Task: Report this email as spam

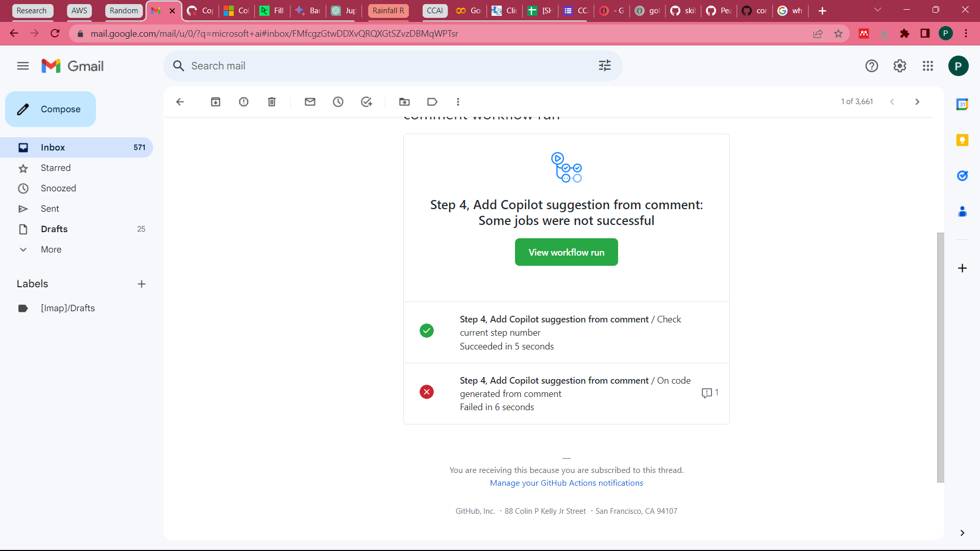Action: (244, 102)
